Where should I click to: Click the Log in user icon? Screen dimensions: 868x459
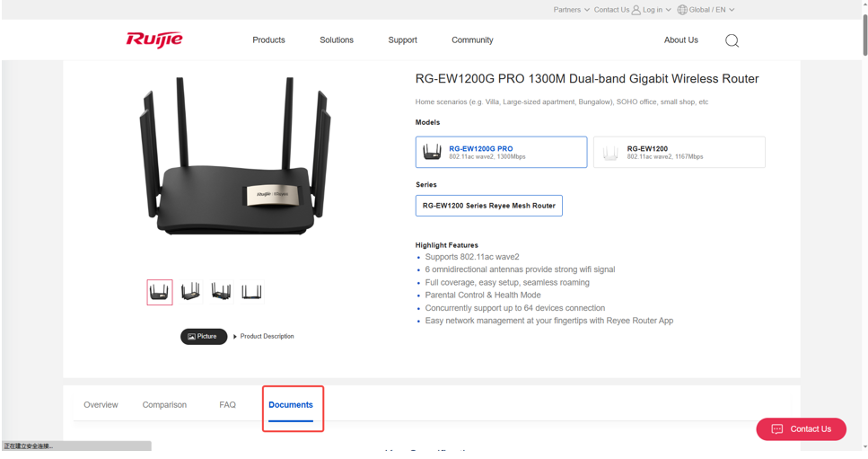pos(636,9)
